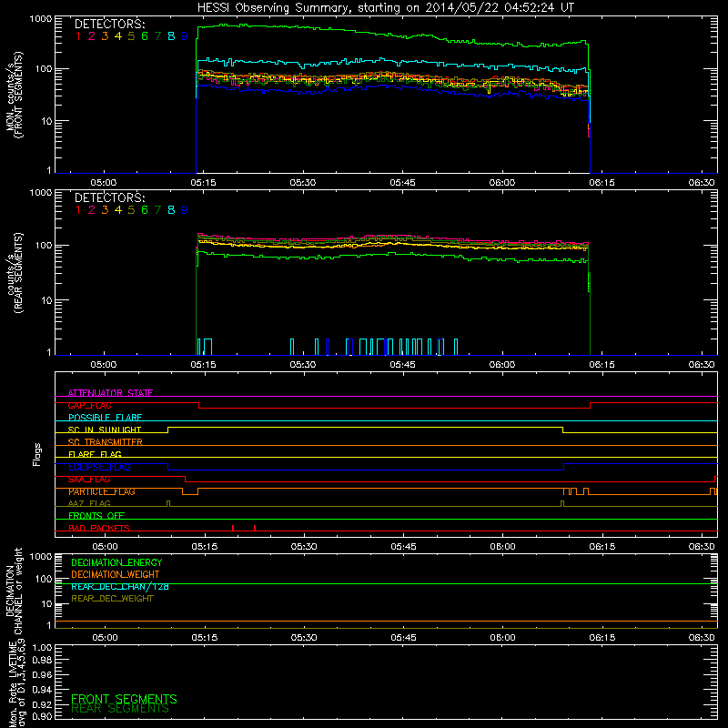Click the REAR SEGMENTS livetime legend label
This screenshot has height=728, width=728.
pos(120,709)
